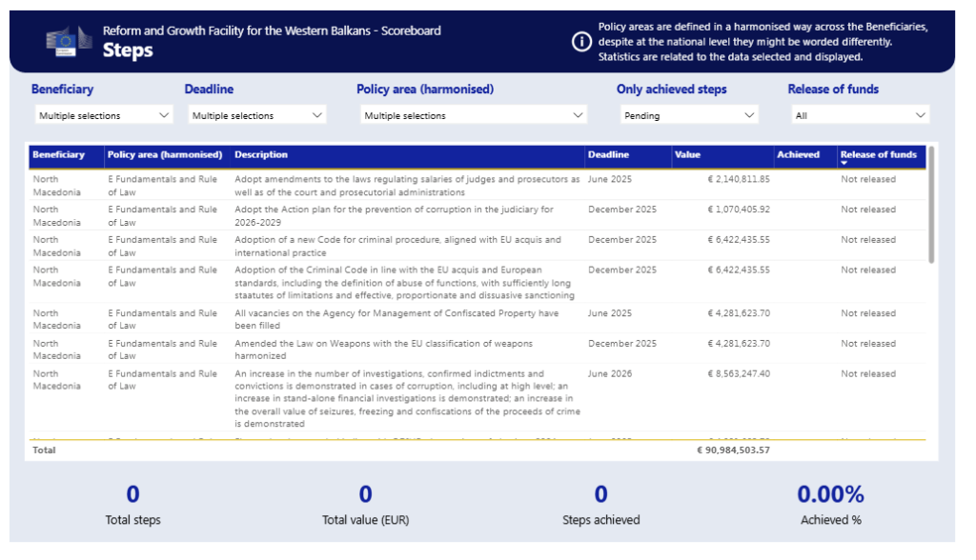Sort table by Deadline column header
The height and width of the screenshot is (560, 976).
pos(608,154)
